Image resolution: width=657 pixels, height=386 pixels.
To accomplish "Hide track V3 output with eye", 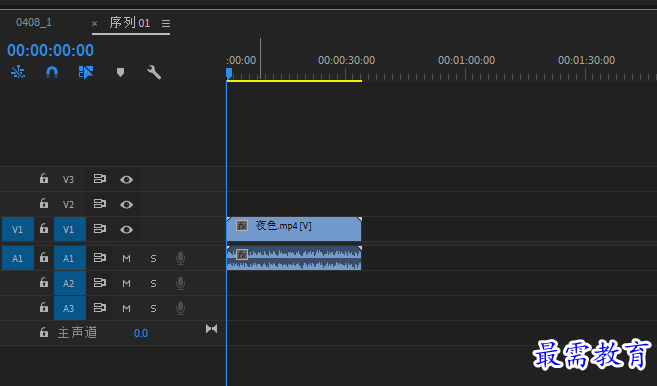I will (127, 179).
